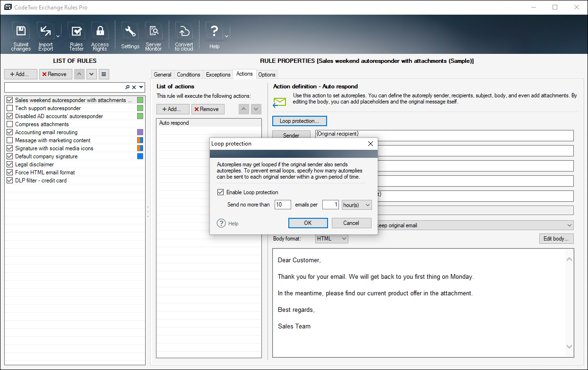The height and width of the screenshot is (370, 588).
Task: Click the emails count field showing 10
Action: coord(283,205)
